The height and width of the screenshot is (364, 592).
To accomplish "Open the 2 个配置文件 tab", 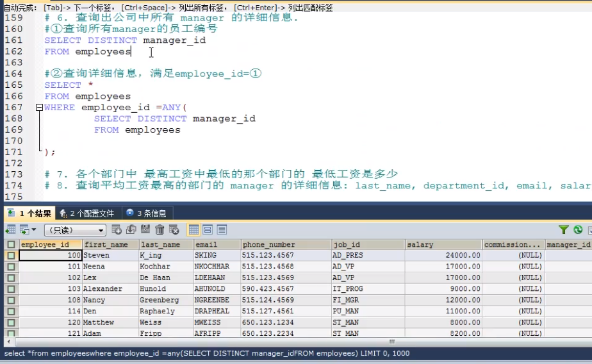I will tap(87, 213).
